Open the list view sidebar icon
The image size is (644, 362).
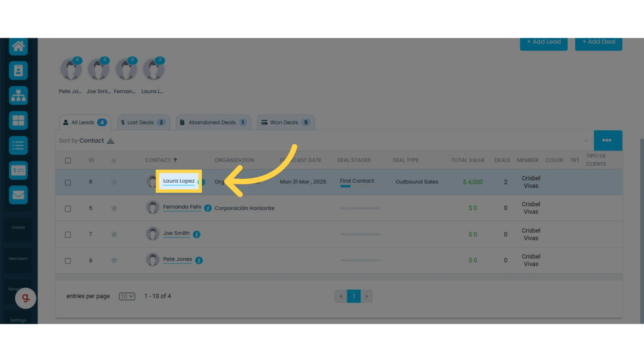[18, 145]
